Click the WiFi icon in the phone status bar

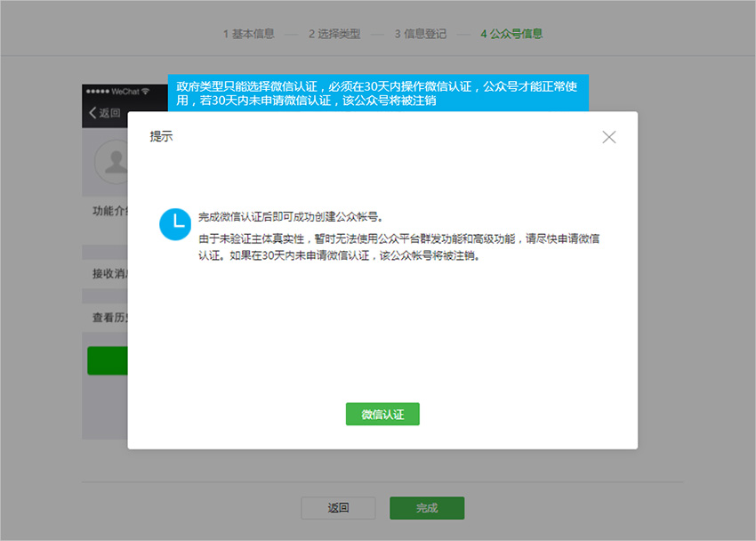tap(145, 92)
